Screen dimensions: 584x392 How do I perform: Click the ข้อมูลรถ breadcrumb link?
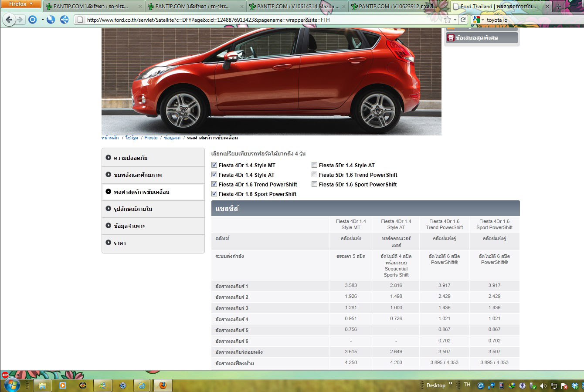(172, 138)
